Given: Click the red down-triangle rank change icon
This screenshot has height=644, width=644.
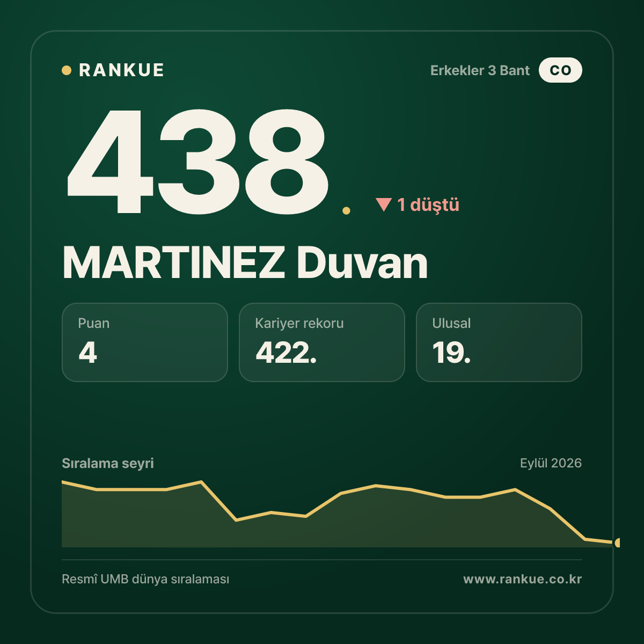Looking at the screenshot, I should coord(384,204).
